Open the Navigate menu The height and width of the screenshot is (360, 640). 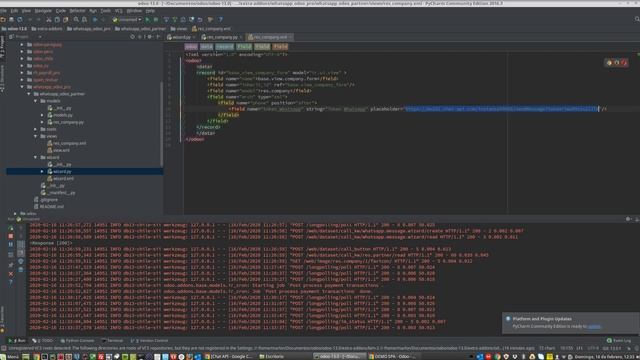coord(43,11)
